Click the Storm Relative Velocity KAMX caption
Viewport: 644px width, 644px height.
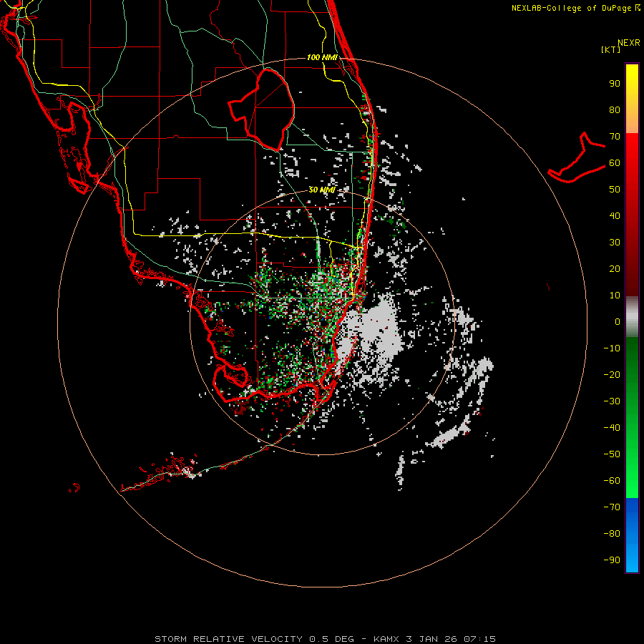click(325, 639)
